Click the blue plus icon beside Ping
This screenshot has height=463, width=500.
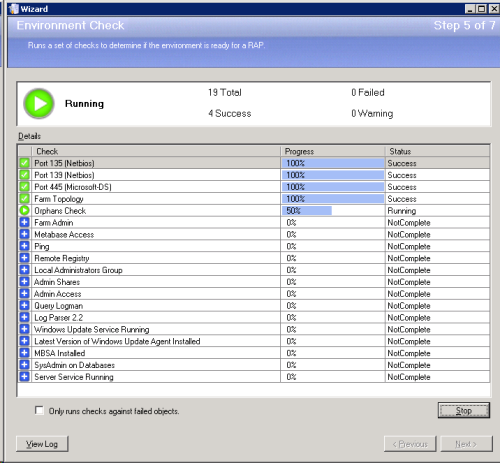coord(24,246)
